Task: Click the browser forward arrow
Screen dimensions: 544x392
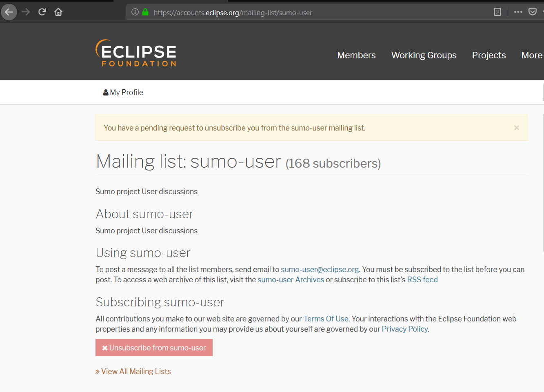Action: tap(26, 12)
